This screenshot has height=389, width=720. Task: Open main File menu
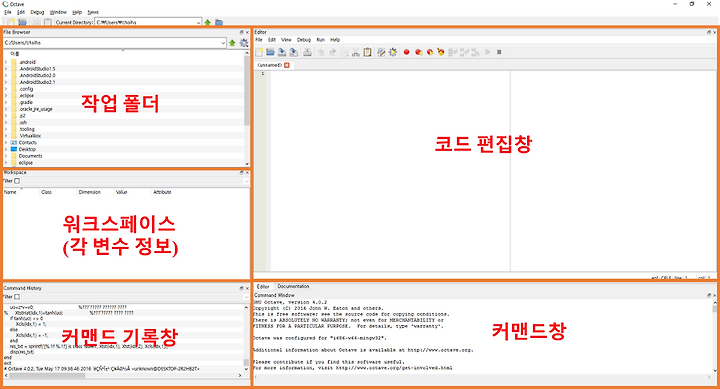[8, 12]
